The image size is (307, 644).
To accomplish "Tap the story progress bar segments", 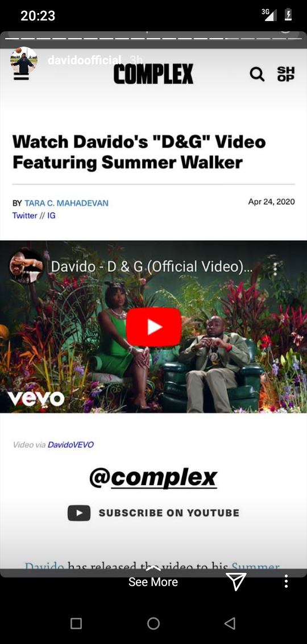I will 153,38.
